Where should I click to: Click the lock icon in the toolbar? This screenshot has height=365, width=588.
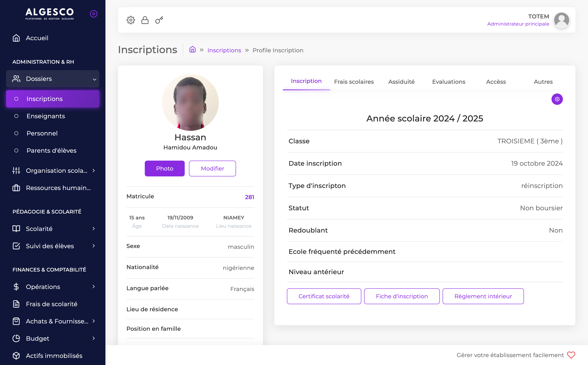[x=145, y=20]
